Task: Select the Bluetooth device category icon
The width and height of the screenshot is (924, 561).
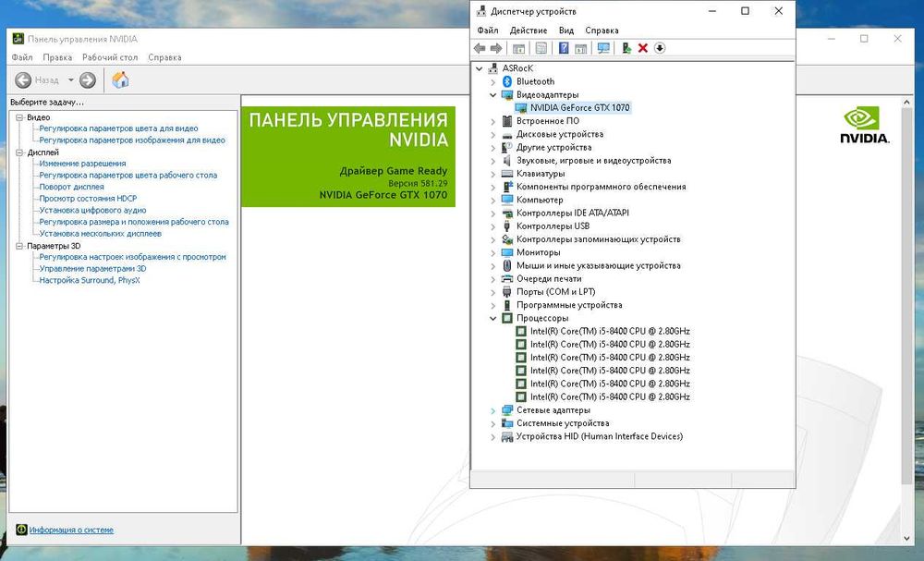Action: coord(506,81)
